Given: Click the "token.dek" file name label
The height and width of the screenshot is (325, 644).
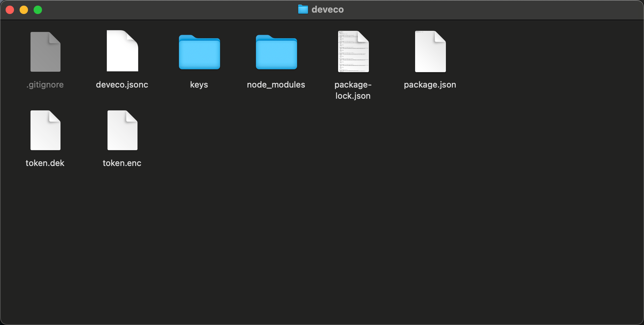Looking at the screenshot, I should coord(45,163).
